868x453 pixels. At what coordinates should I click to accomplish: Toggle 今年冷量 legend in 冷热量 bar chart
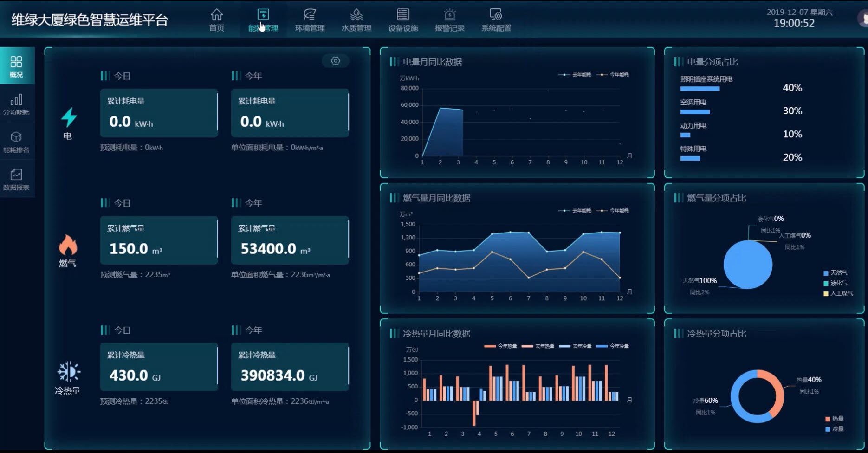613,346
